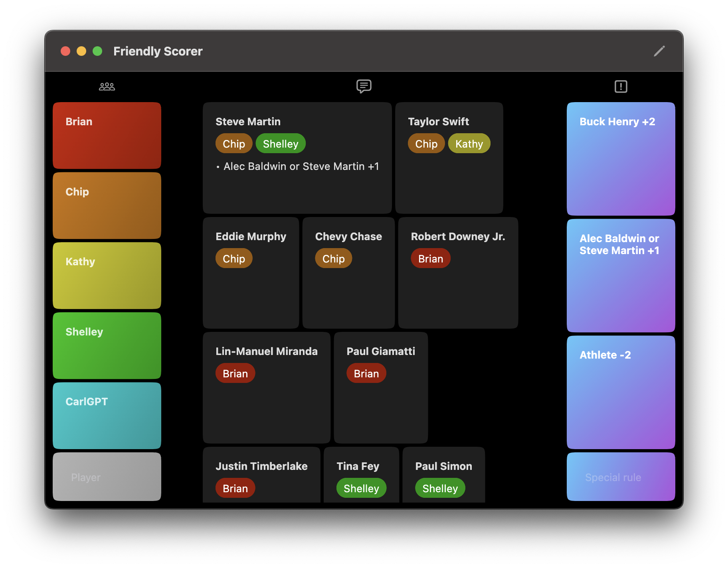Viewport: 728px width, 568px height.
Task: Click the Friendly Scorer window title
Action: coord(158,51)
